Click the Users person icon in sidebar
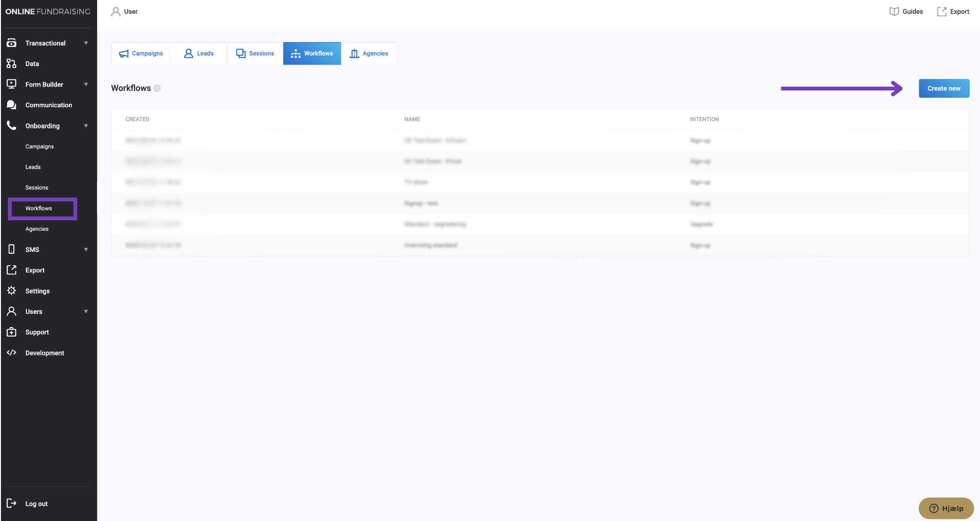 pyautogui.click(x=11, y=311)
